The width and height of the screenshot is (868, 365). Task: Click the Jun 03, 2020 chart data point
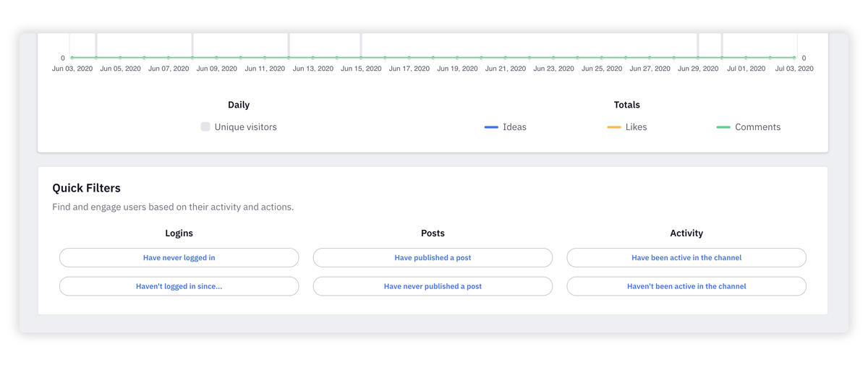tap(72, 57)
